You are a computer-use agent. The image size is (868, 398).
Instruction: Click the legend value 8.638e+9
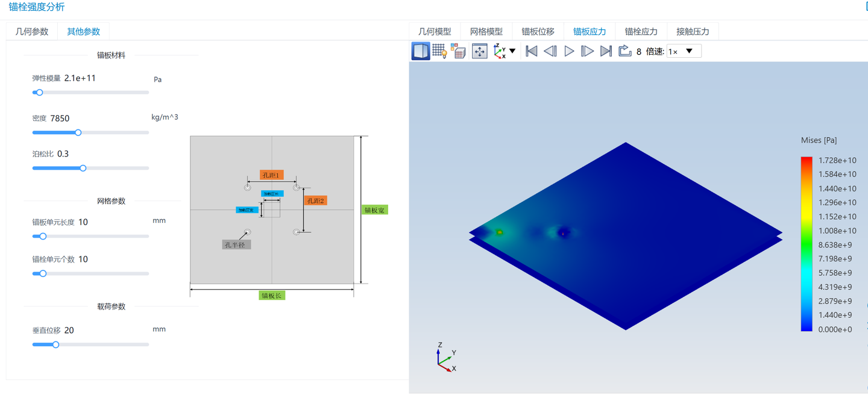835,244
